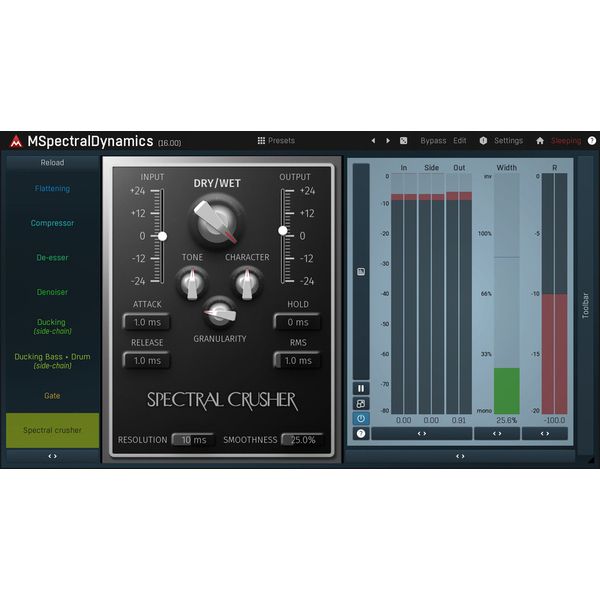Click the meter view mode icon below pause
Image resolution: width=600 pixels, height=600 pixels.
(x=361, y=404)
